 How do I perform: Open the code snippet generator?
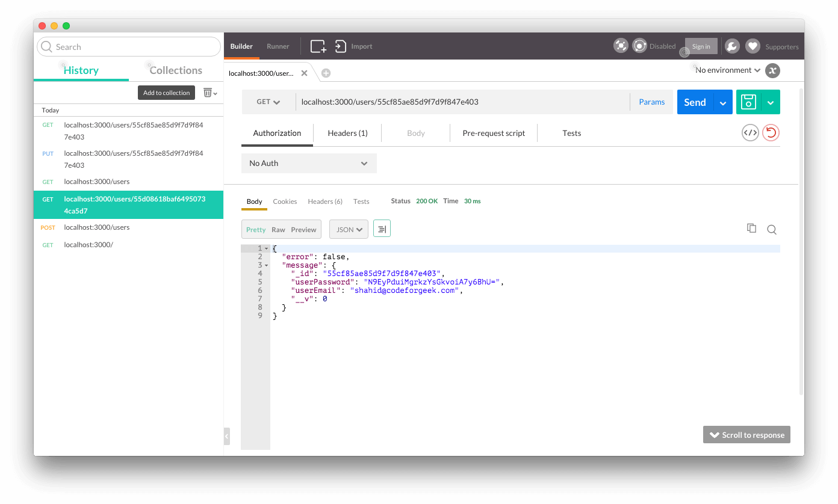pos(750,132)
